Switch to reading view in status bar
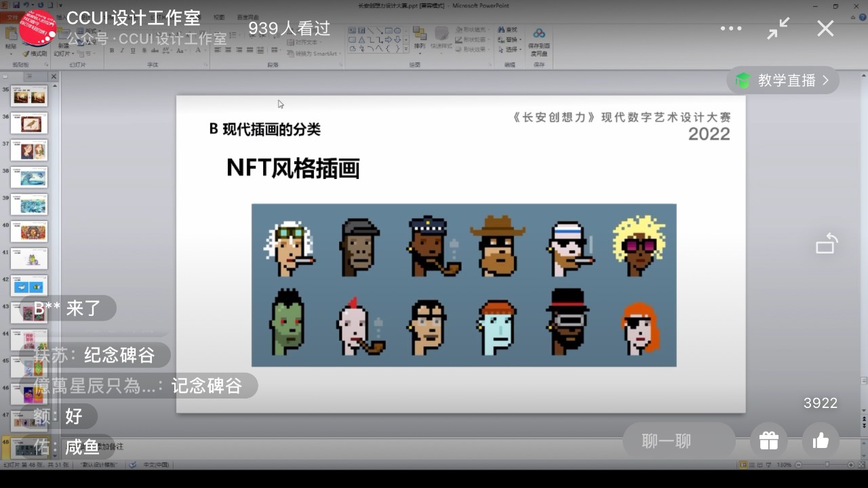868x488 pixels. pyautogui.click(x=760, y=465)
